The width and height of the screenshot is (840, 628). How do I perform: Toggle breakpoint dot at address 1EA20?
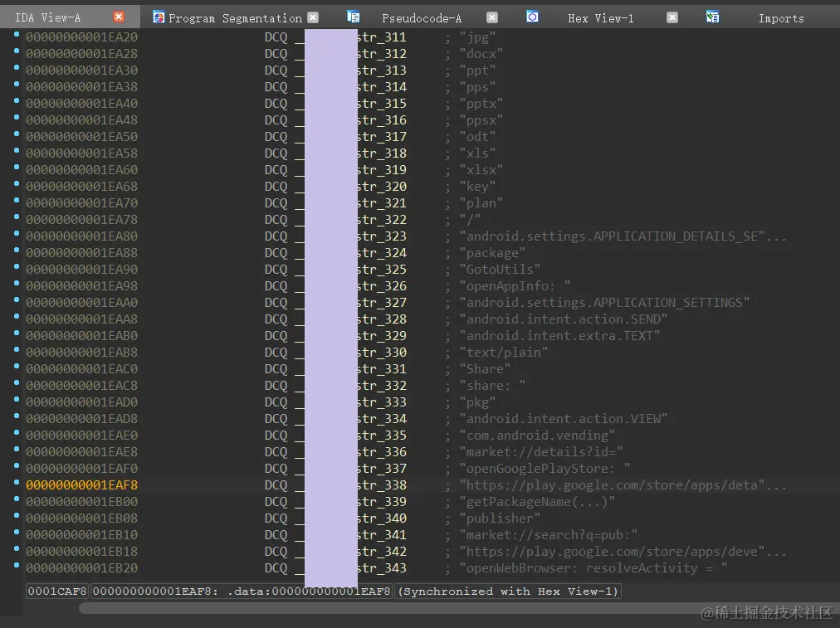point(17,34)
